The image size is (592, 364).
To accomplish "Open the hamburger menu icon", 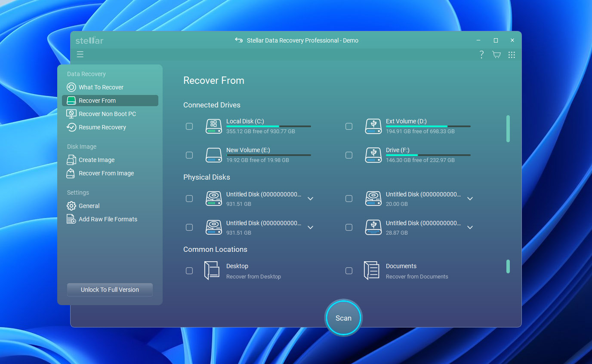I will (x=80, y=54).
